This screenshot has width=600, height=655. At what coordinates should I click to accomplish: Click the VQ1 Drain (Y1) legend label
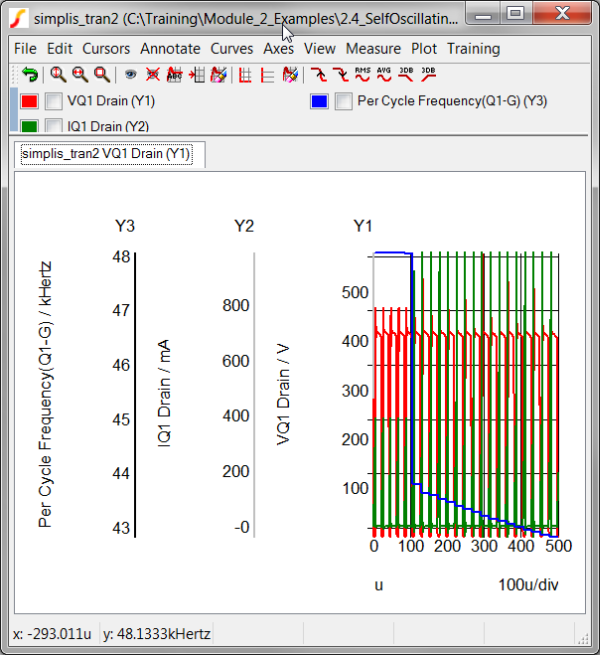pyautogui.click(x=111, y=101)
